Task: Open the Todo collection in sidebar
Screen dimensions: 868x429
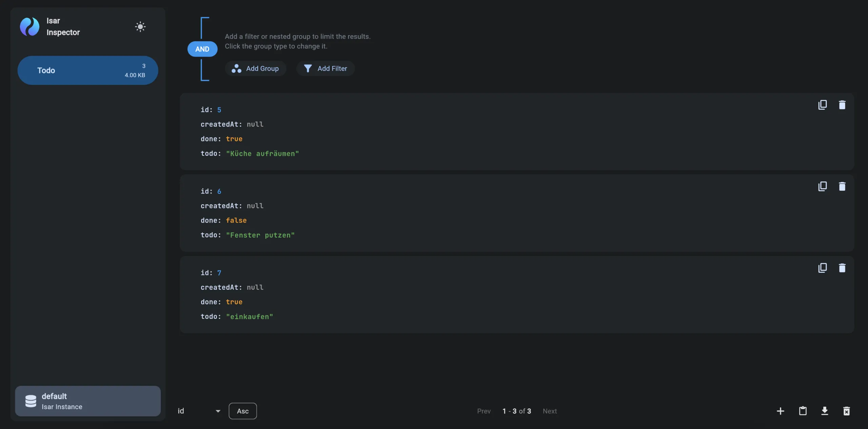Action: (88, 70)
